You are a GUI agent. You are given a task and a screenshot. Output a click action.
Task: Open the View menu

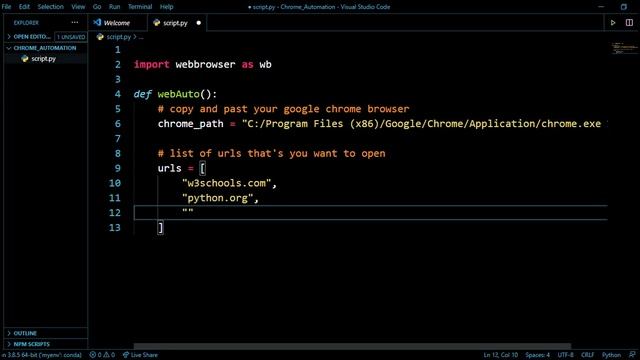point(78,7)
